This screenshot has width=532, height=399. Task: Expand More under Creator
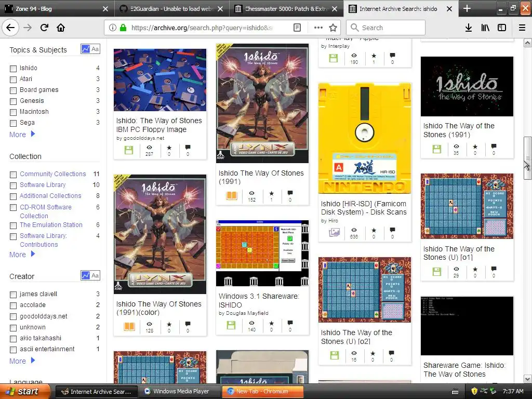tap(22, 361)
